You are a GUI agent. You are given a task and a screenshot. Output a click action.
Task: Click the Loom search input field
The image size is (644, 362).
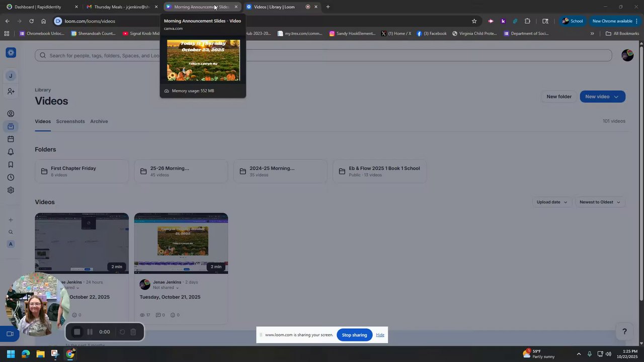click(324, 55)
